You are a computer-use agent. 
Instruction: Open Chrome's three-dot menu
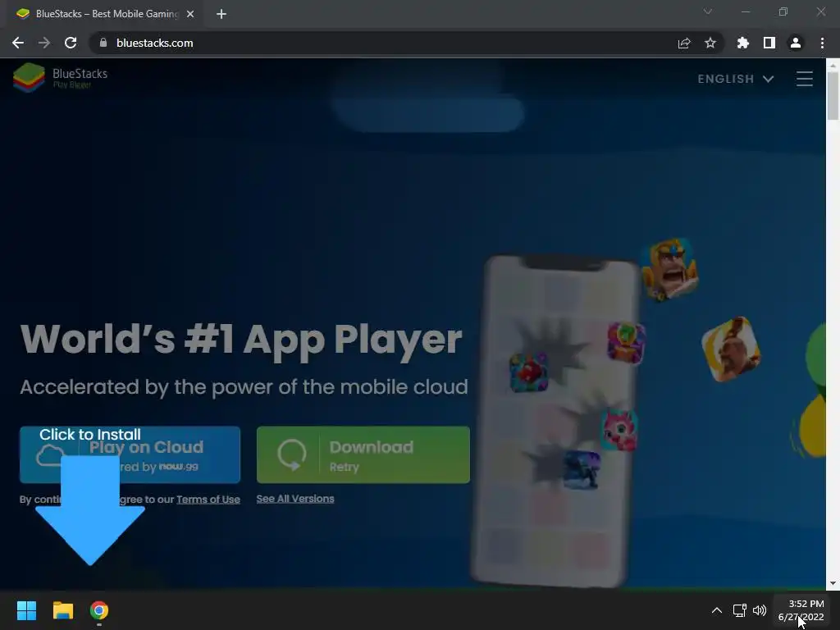[x=822, y=43]
